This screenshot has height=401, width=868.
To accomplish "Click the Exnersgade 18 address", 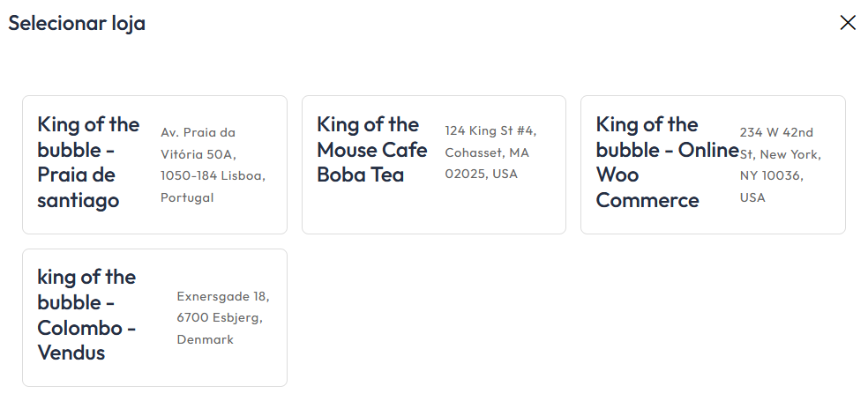I will click(222, 296).
